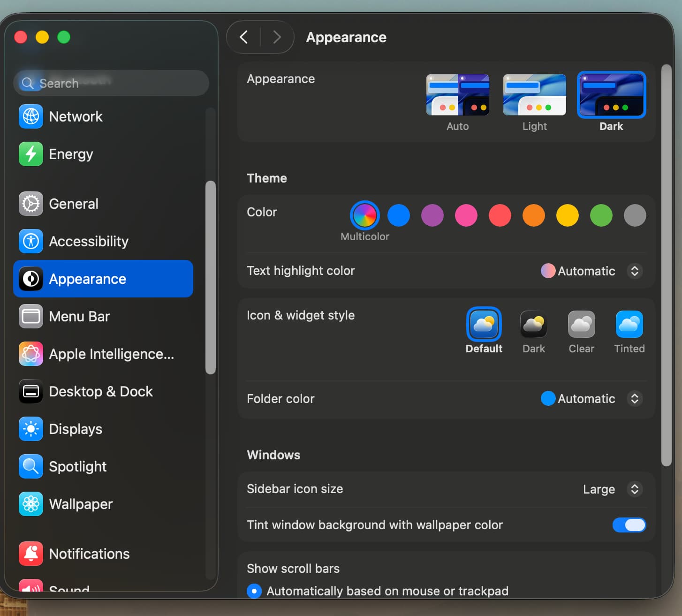Select the Wallpaper flower icon
The image size is (682, 616).
31,504
